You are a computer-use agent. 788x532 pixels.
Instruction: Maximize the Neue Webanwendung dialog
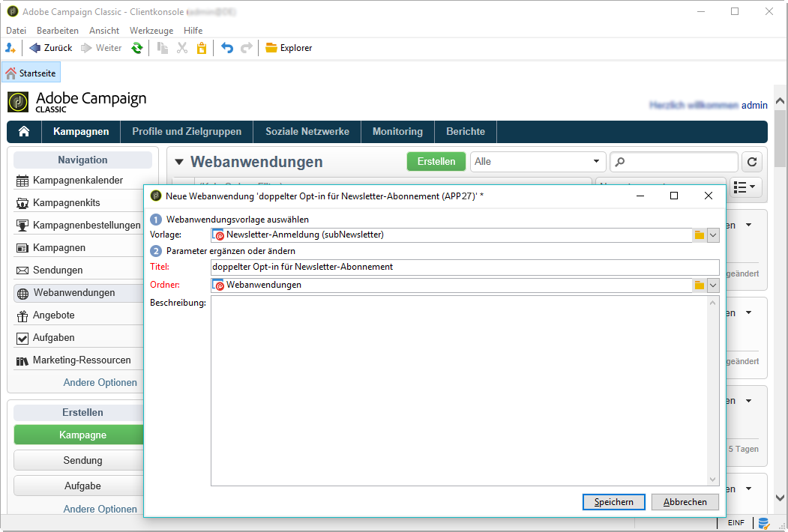674,196
